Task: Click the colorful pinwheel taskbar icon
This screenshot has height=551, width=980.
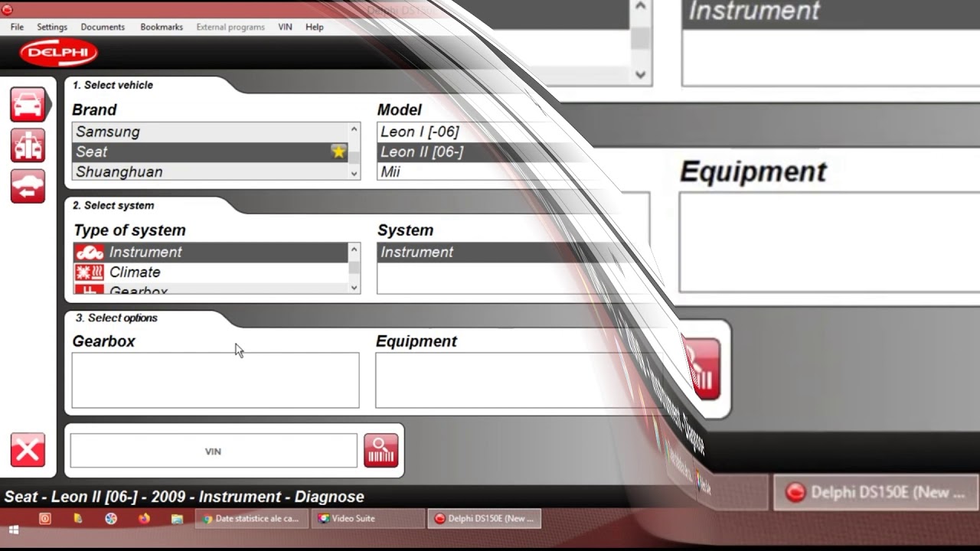Action: pos(111,519)
